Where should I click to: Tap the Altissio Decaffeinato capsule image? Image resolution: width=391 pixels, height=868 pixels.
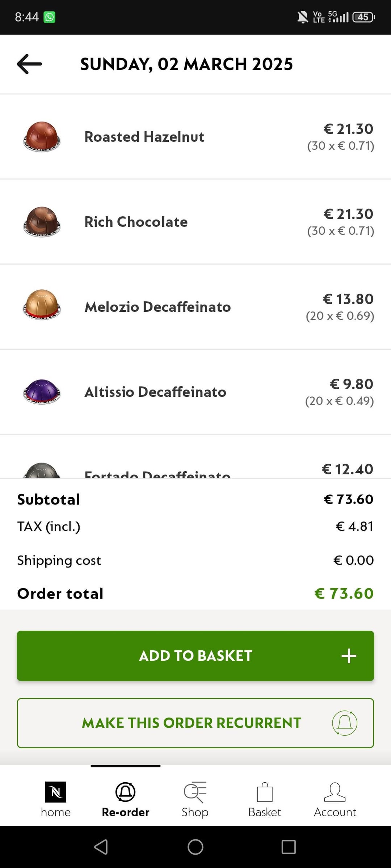click(42, 392)
